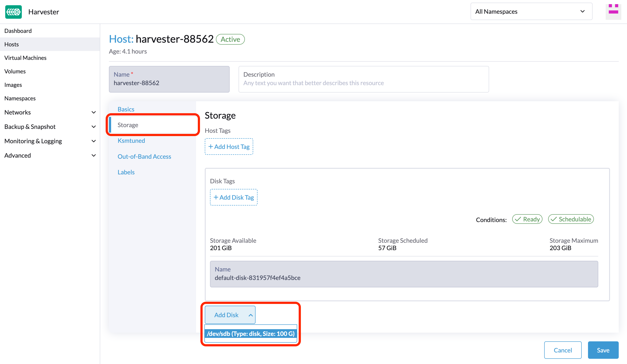Image resolution: width=627 pixels, height=364 pixels.
Task: Open the Images section
Action: [13, 85]
